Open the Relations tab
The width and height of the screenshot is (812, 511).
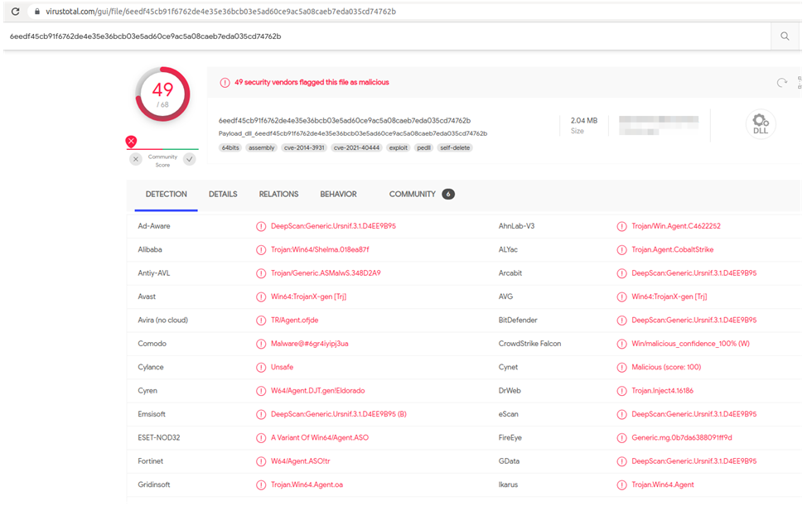pos(278,194)
